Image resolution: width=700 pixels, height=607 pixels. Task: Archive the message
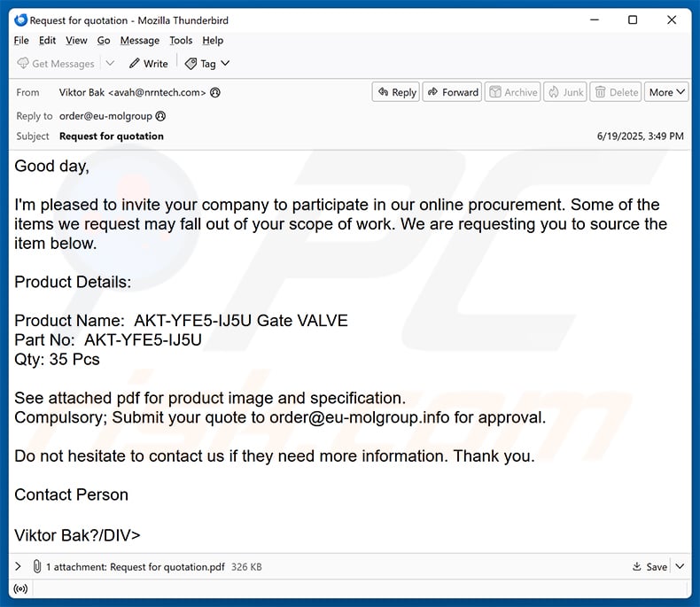pyautogui.click(x=512, y=92)
